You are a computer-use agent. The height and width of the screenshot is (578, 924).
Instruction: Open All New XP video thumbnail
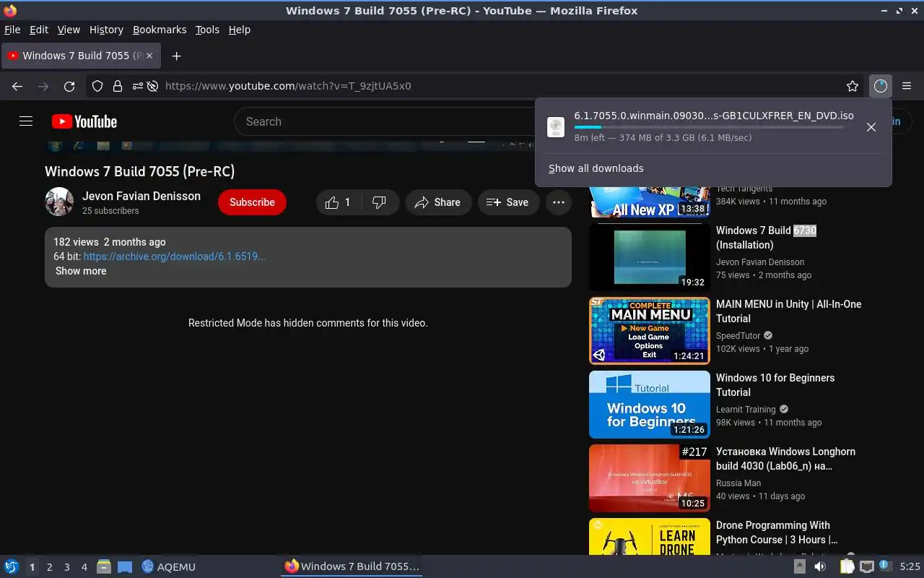[x=650, y=202]
